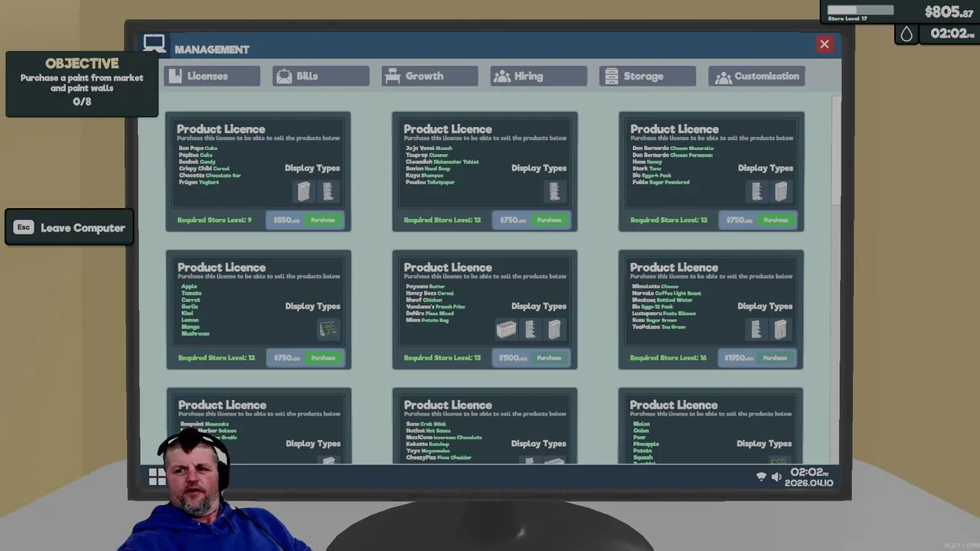Click the "Stark Tuna" product line
The width and height of the screenshot is (980, 551).
click(646, 168)
